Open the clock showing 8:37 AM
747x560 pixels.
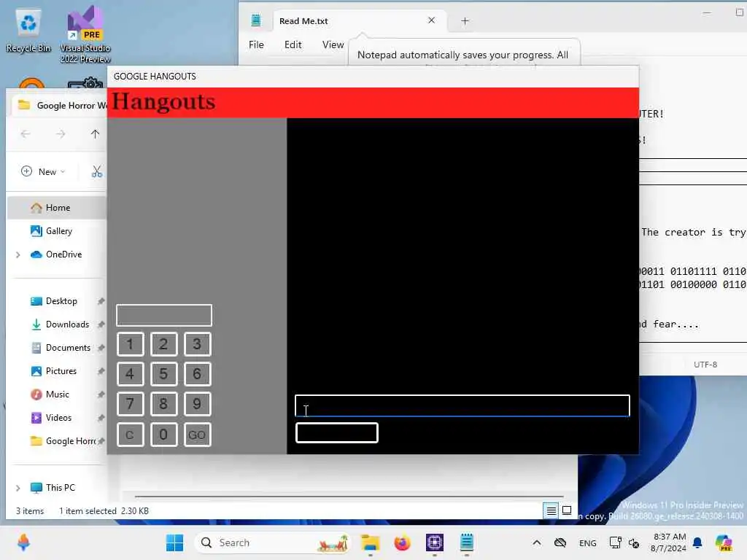(669, 542)
